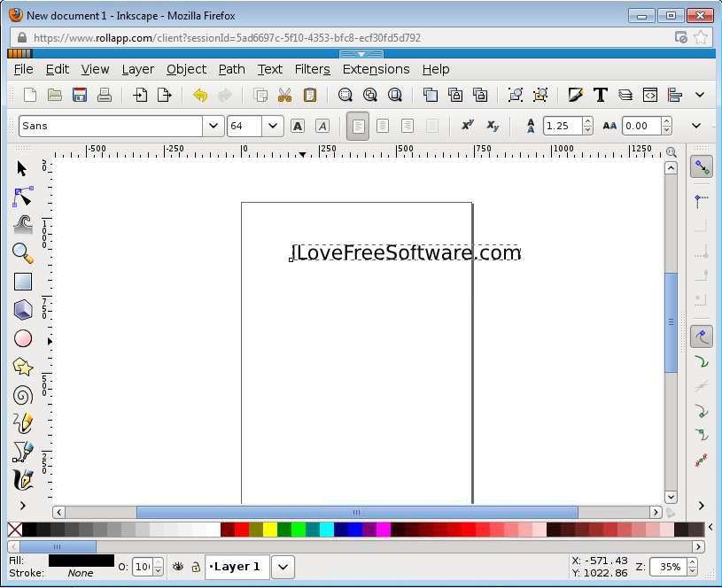722x588 pixels.
Task: Paste from clipboard icon
Action: coord(310,96)
